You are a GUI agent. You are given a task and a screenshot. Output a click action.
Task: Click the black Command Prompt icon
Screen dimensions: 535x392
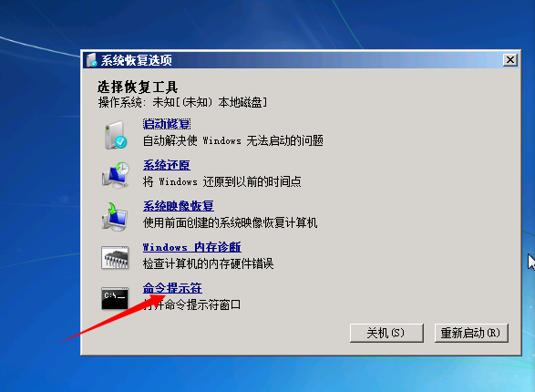pos(115,298)
